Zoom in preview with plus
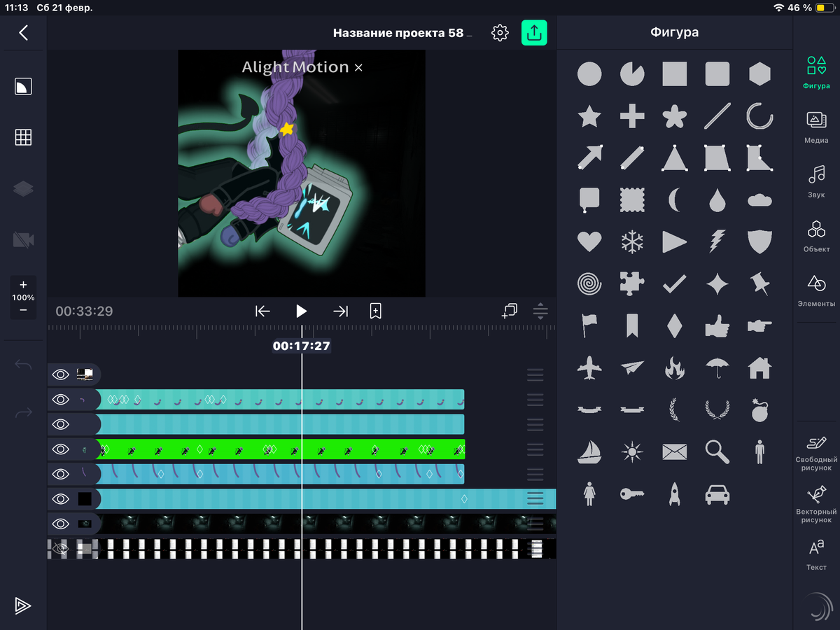840x630 pixels. click(x=23, y=285)
